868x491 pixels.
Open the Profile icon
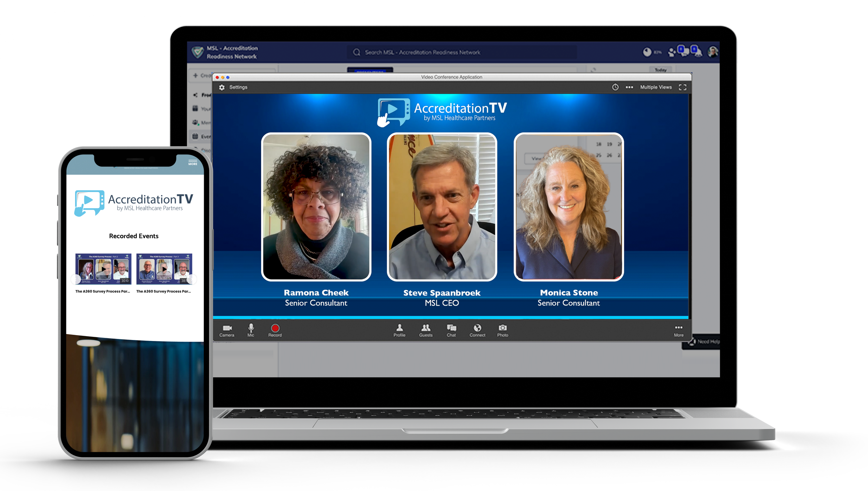tap(399, 330)
